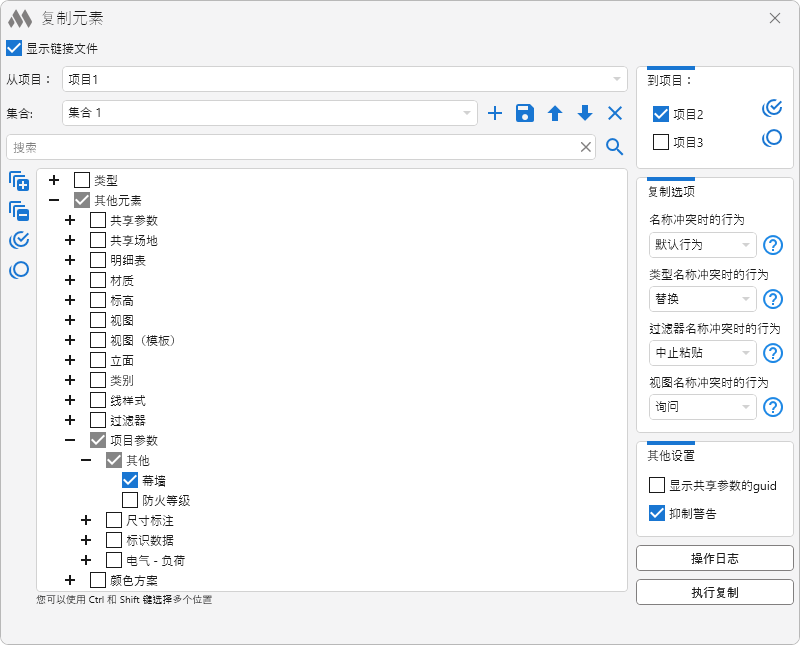The width and height of the screenshot is (800, 645).
Task: Collapse the 项目参数 tree node
Action: (70, 440)
